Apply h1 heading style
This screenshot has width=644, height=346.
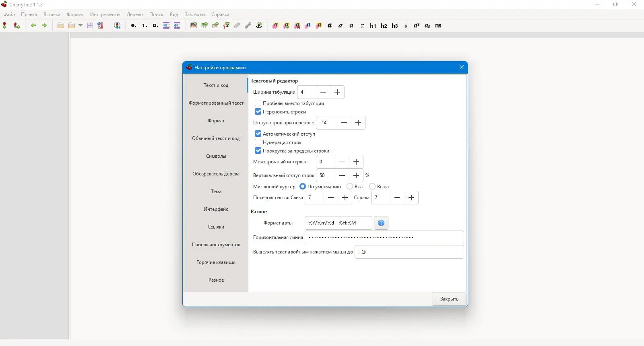pyautogui.click(x=373, y=26)
